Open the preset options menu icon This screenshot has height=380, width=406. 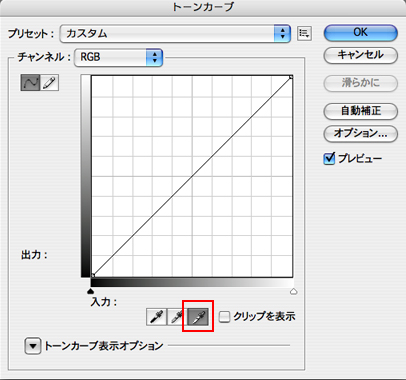(x=304, y=33)
